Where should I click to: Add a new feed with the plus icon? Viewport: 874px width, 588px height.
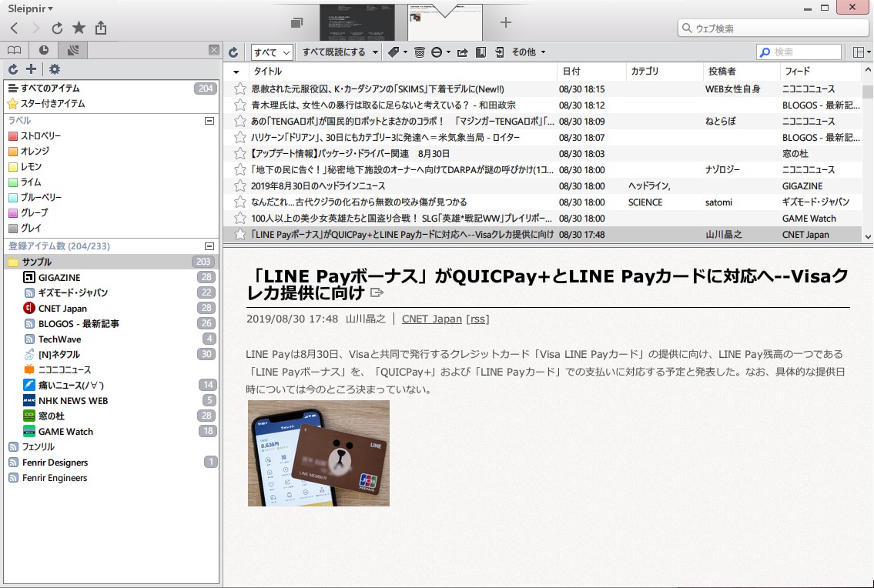click(32, 69)
